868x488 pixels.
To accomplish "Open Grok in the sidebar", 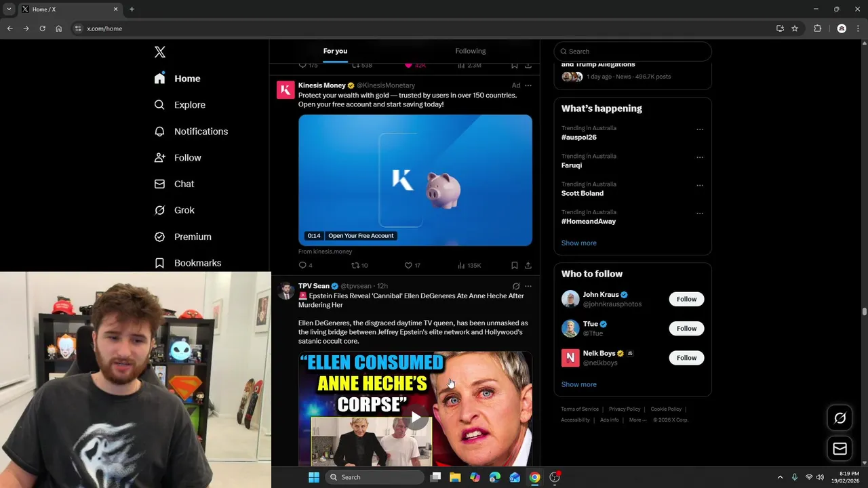I will point(174,210).
